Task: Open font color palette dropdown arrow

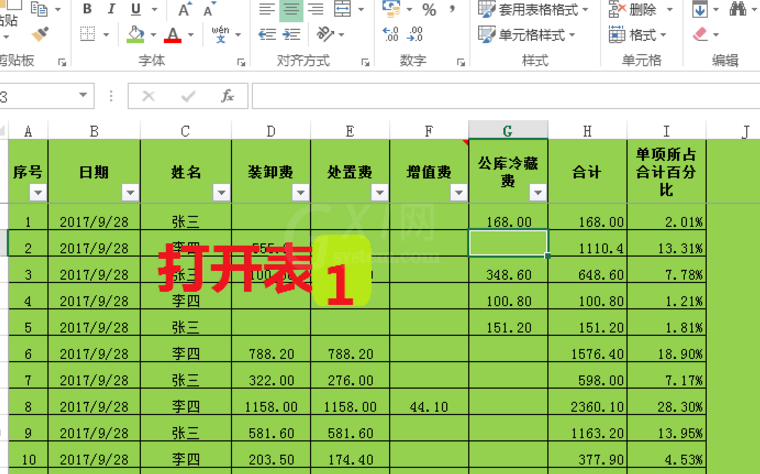Action: 190,35
